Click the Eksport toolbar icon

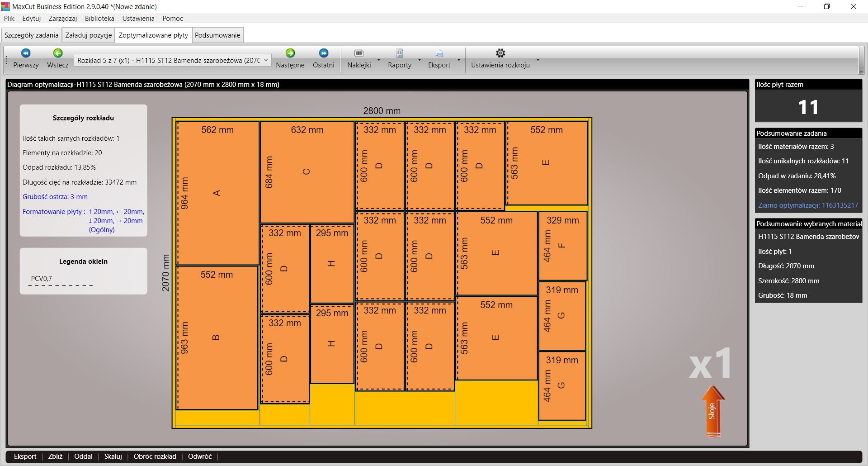(439, 53)
